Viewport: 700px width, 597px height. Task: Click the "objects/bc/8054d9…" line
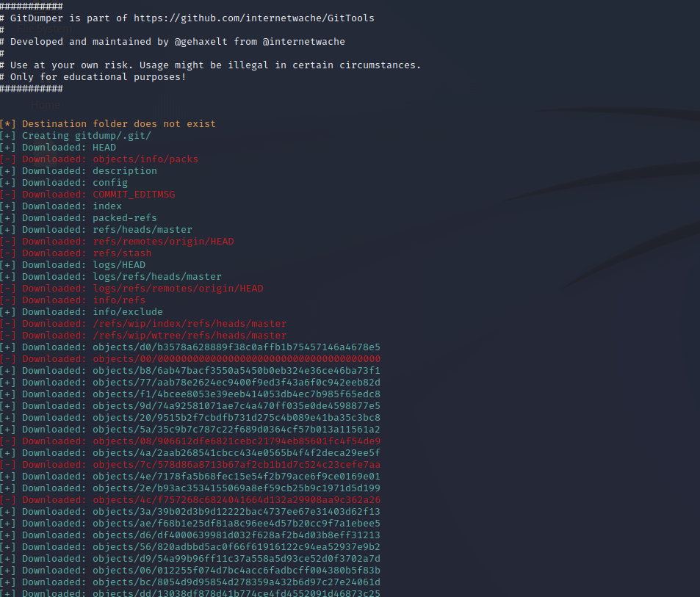tap(190, 582)
